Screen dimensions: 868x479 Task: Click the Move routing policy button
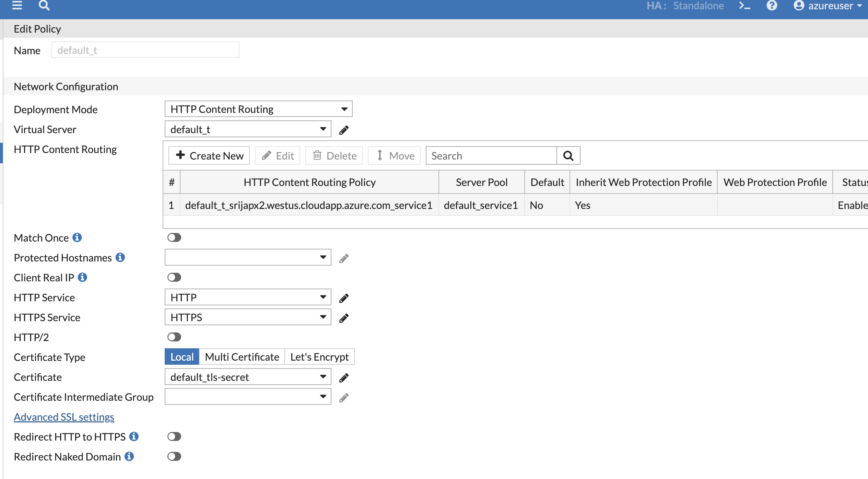click(394, 156)
